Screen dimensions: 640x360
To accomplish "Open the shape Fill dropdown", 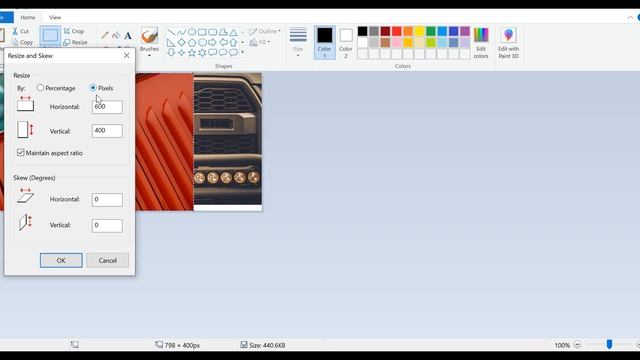I will pos(260,42).
